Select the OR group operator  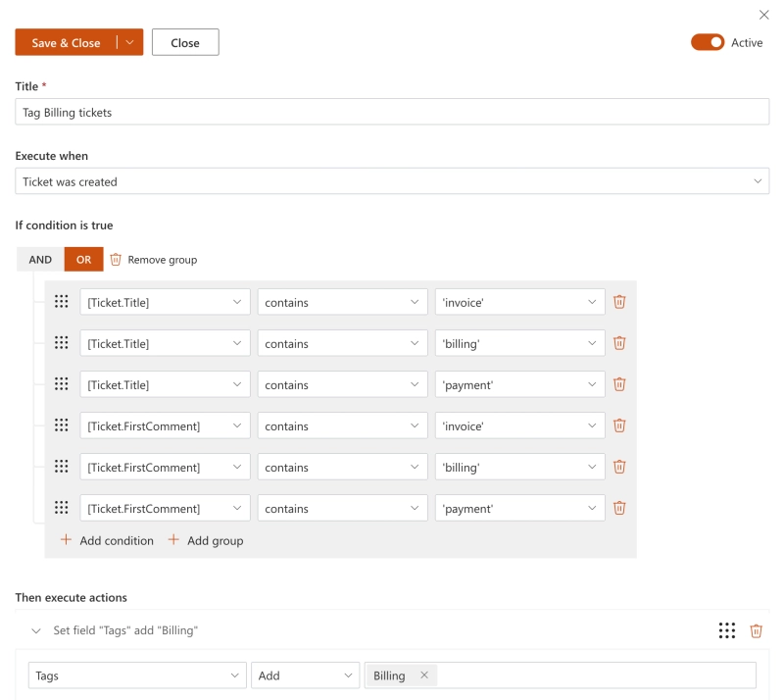(83, 259)
